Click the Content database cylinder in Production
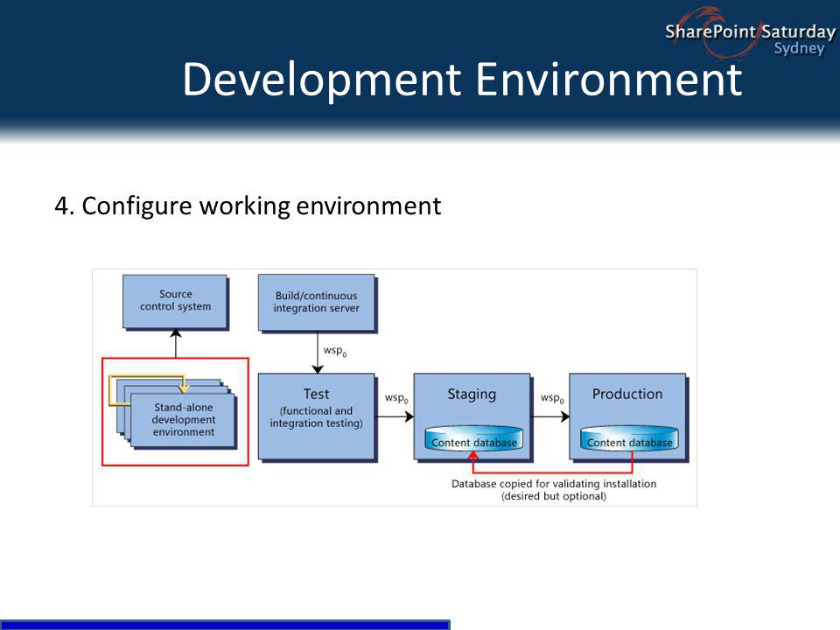This screenshot has width=840, height=630. (x=629, y=438)
